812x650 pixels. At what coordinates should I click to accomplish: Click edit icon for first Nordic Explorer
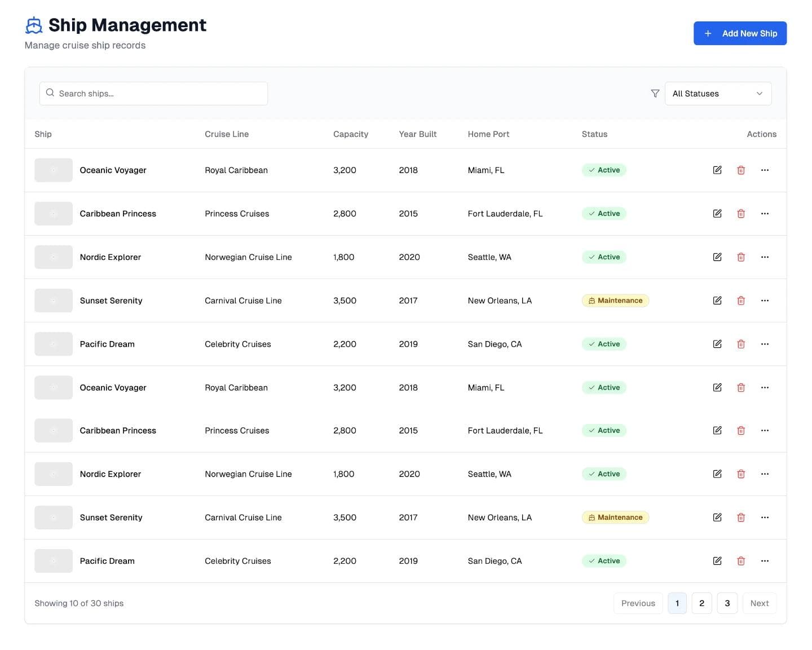pyautogui.click(x=717, y=257)
